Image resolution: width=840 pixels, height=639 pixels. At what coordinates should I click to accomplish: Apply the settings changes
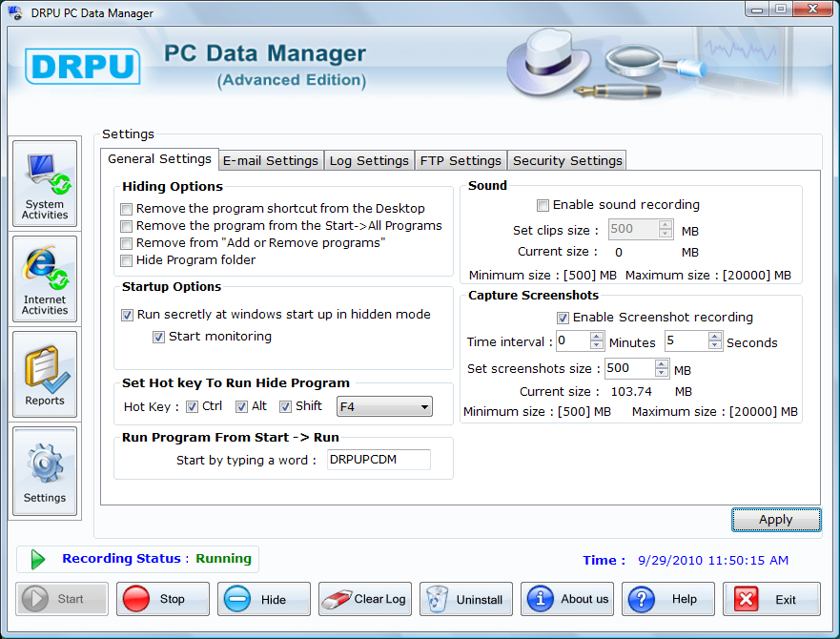tap(776, 520)
